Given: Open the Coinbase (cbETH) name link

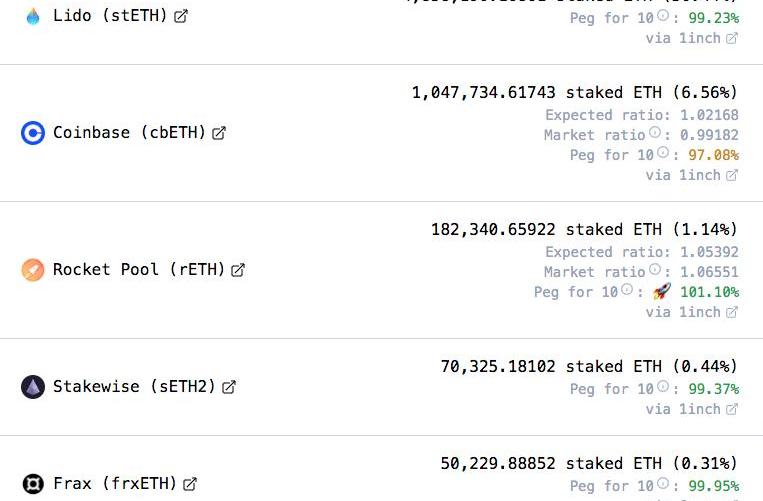Looking at the screenshot, I should pos(129,133).
